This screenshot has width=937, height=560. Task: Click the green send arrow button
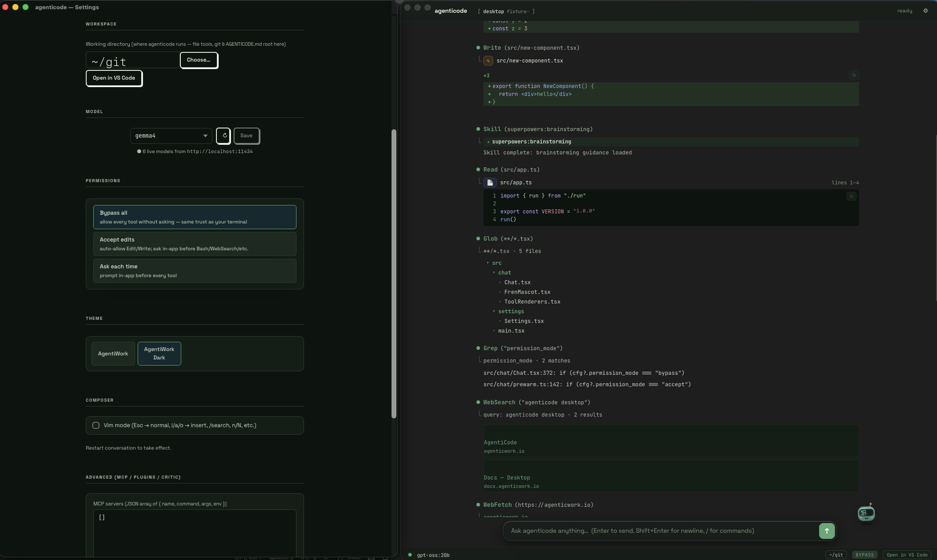827,531
